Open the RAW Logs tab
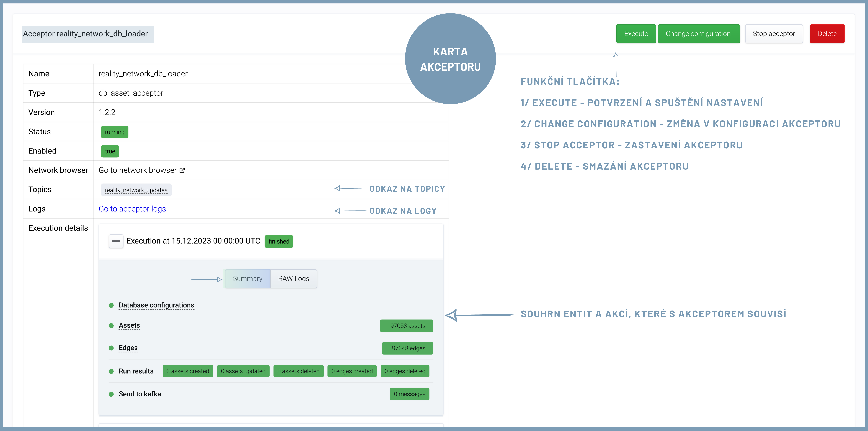 tap(293, 278)
